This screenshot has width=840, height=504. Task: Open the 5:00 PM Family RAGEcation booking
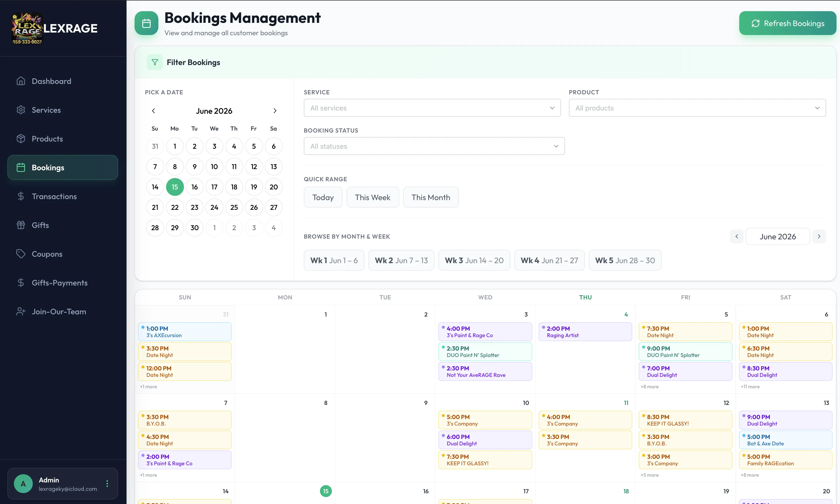pyautogui.click(x=785, y=460)
